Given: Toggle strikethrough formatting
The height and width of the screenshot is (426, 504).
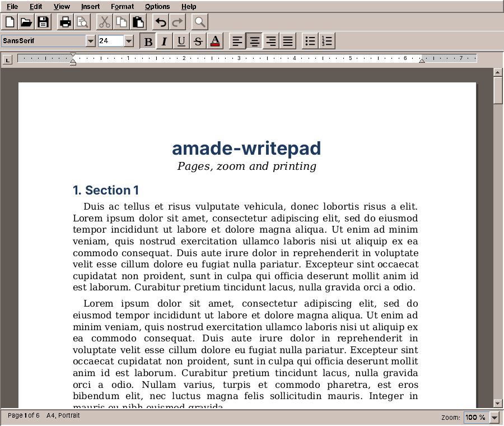Looking at the screenshot, I should pyautogui.click(x=198, y=41).
